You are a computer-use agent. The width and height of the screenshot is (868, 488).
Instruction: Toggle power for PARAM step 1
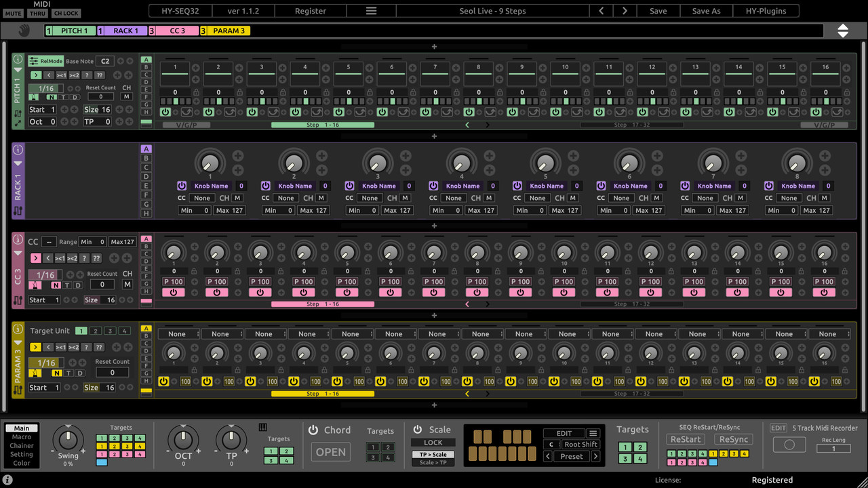click(163, 382)
